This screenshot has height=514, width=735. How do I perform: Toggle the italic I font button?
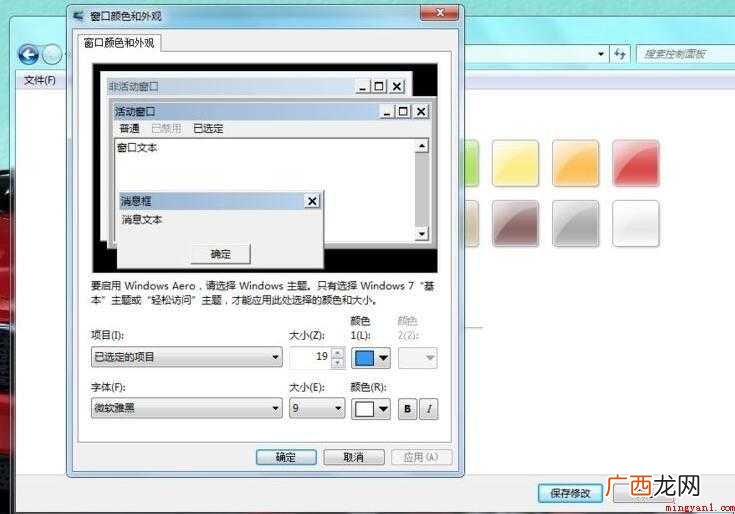428,409
